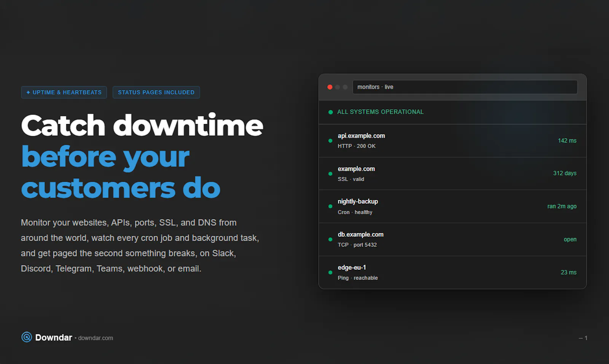The image size is (609, 364).
Task: Click the open port status value
Action: tap(570, 240)
